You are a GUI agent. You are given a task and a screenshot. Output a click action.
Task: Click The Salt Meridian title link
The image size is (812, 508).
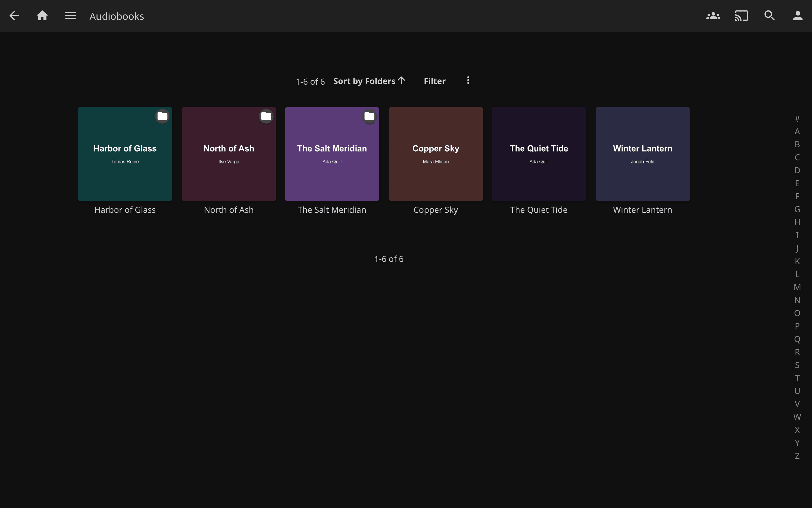tap(332, 210)
